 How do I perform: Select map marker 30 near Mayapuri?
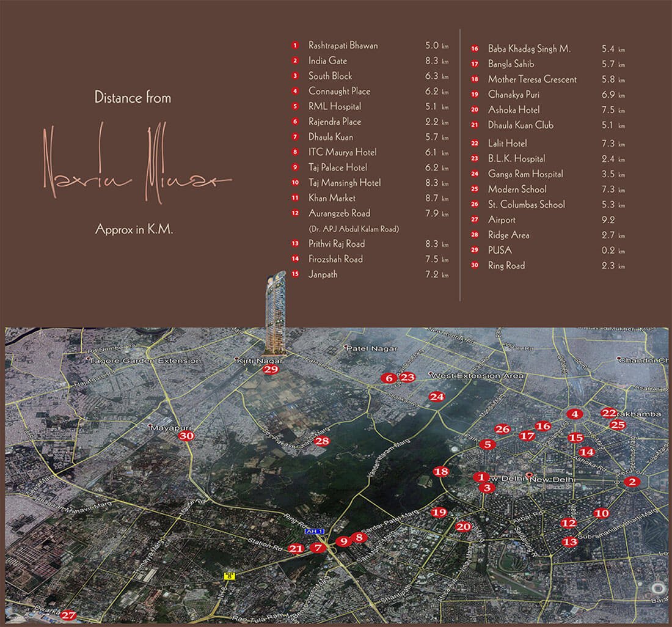pos(186,436)
